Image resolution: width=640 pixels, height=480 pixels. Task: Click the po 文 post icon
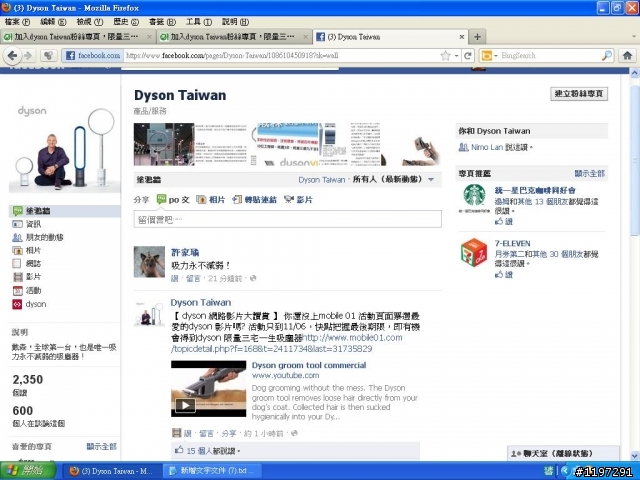pos(161,200)
